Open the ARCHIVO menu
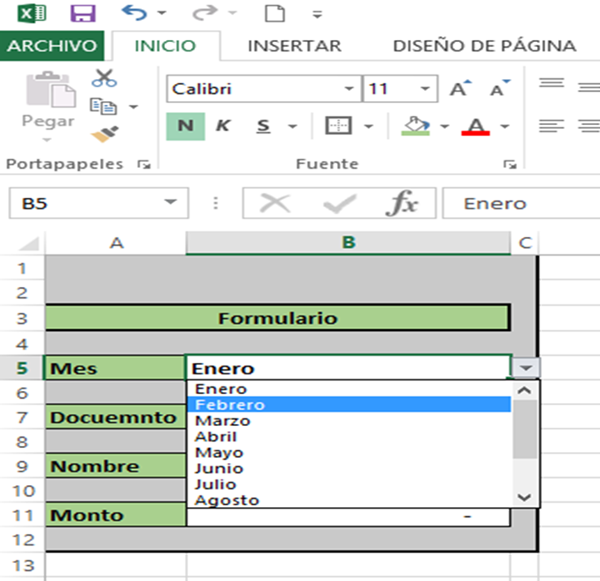 point(52,46)
